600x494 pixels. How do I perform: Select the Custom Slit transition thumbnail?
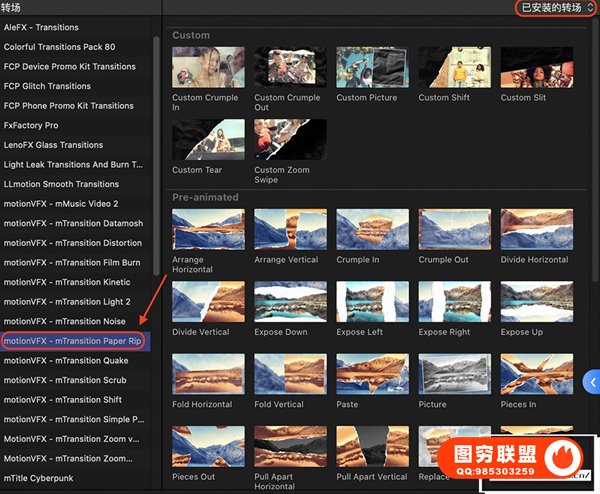point(536,68)
